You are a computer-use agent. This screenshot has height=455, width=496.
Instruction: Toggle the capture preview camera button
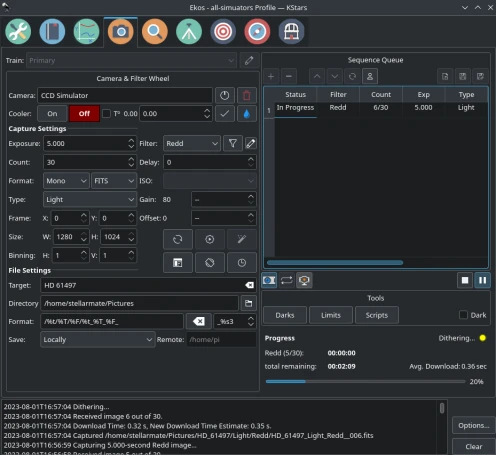tap(269, 280)
